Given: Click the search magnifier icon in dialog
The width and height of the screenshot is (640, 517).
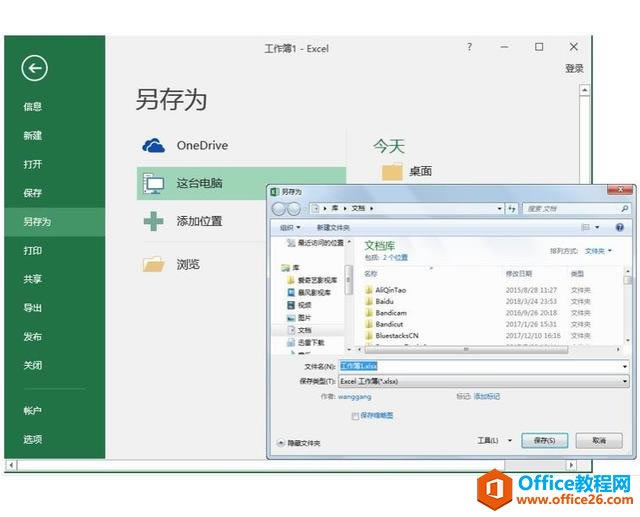Looking at the screenshot, I should (x=624, y=209).
